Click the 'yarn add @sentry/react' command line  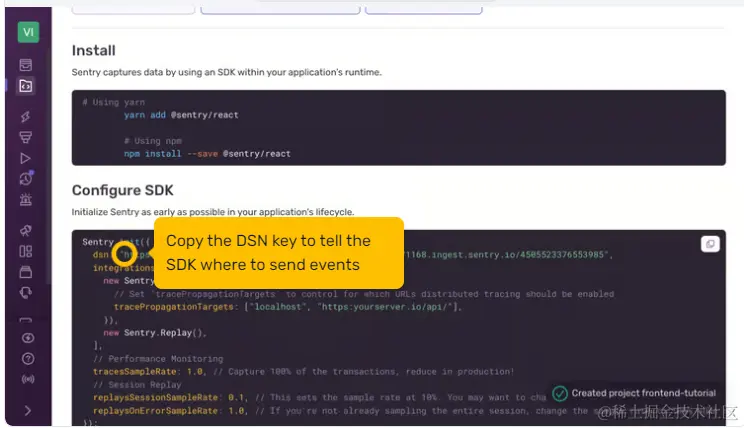click(181, 115)
